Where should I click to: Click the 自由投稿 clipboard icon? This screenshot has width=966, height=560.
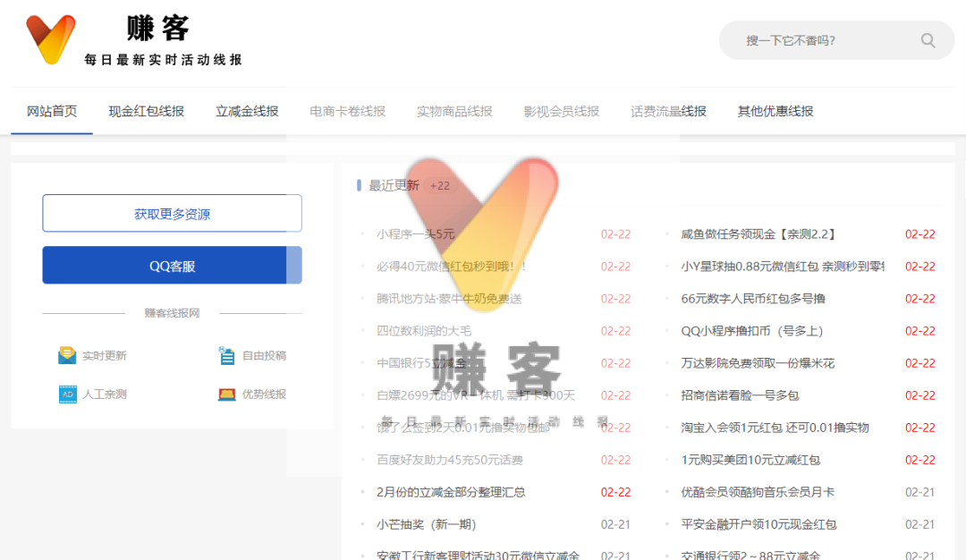226,355
